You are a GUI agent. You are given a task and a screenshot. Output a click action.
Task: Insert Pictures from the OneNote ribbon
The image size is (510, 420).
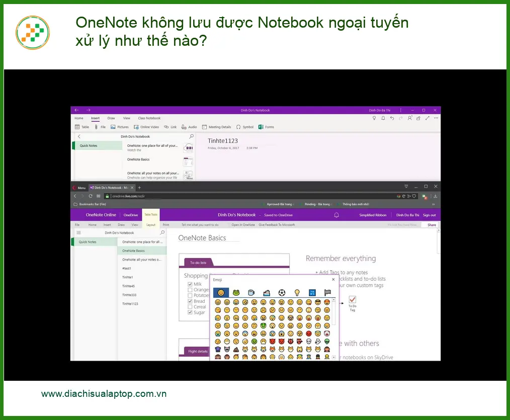(119, 127)
